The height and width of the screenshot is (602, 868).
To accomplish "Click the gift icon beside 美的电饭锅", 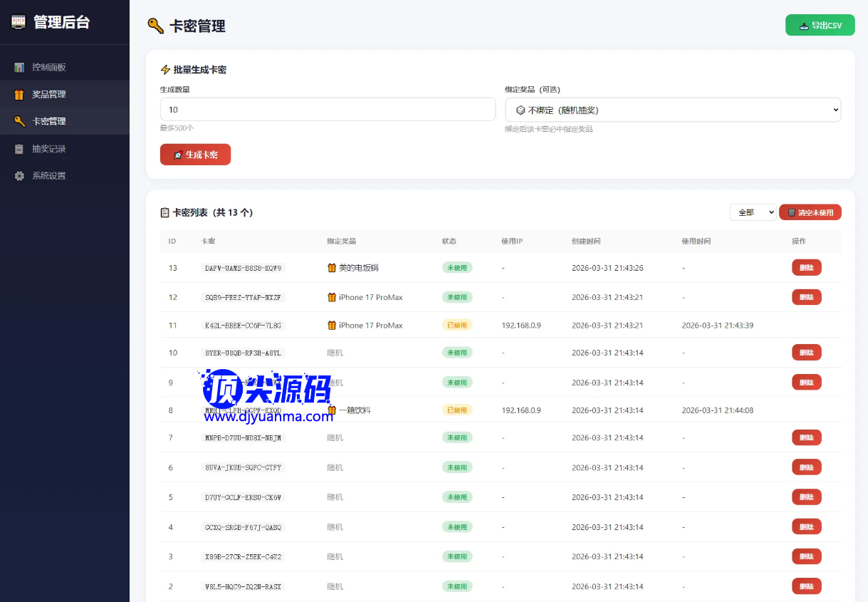I will coord(331,268).
